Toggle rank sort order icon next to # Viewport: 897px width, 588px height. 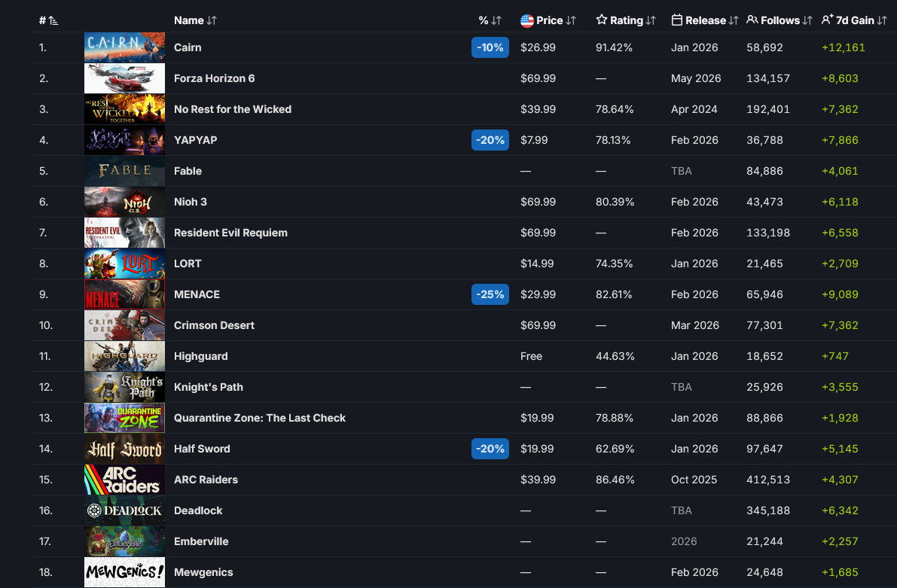tap(53, 20)
